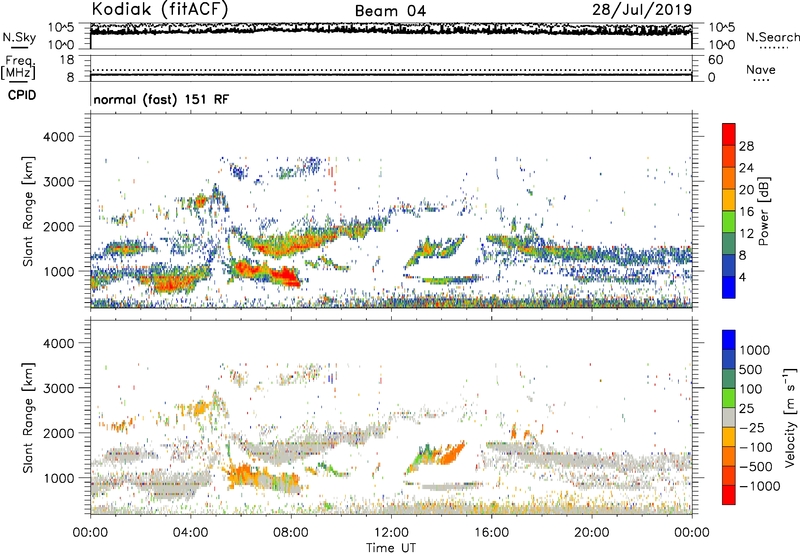The width and height of the screenshot is (800, 554).
Task: Click the "-25" velocity colorbar tick label
Action: 752,428
